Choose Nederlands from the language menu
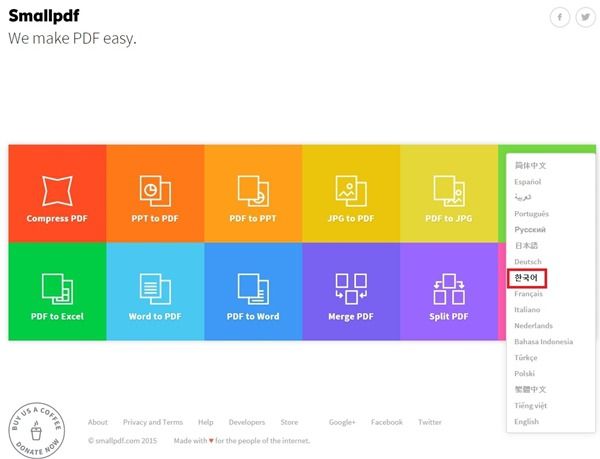600x459 pixels. click(x=533, y=326)
